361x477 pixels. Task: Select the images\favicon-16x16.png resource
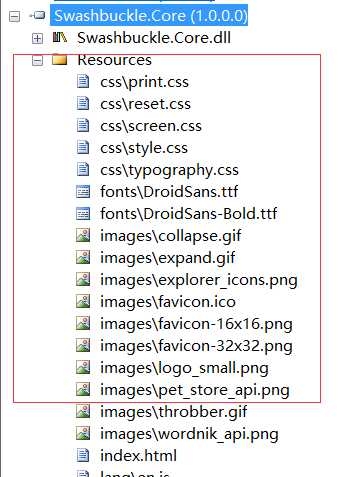coord(196,324)
